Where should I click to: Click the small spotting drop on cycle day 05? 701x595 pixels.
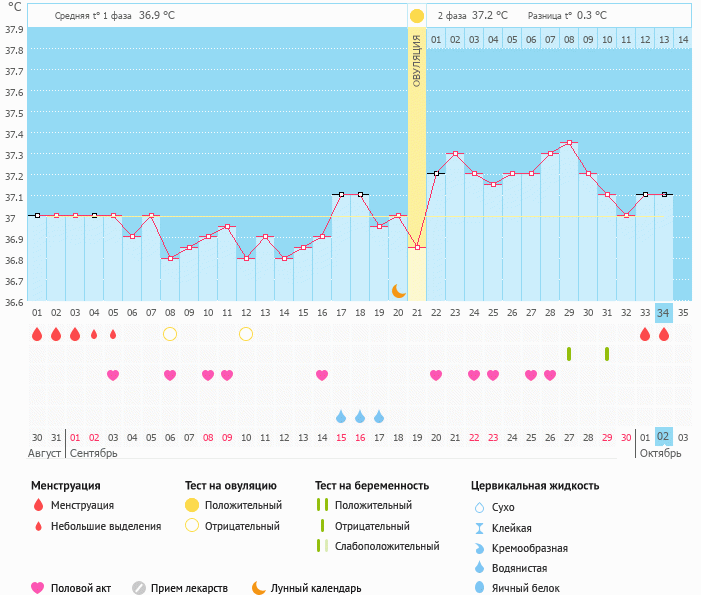[113, 334]
